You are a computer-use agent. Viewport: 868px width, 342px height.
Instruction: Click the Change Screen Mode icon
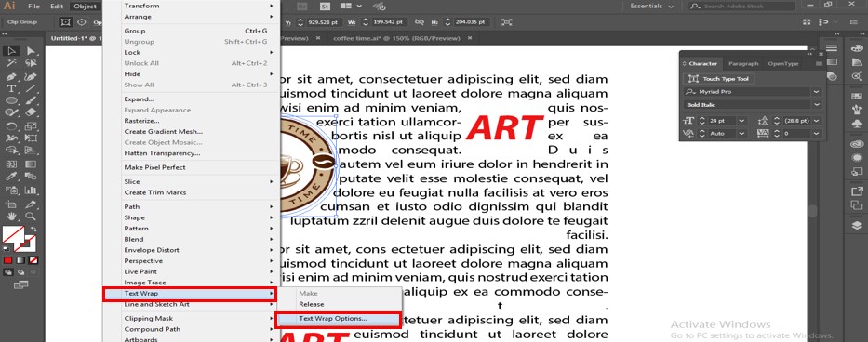pyautogui.click(x=20, y=284)
